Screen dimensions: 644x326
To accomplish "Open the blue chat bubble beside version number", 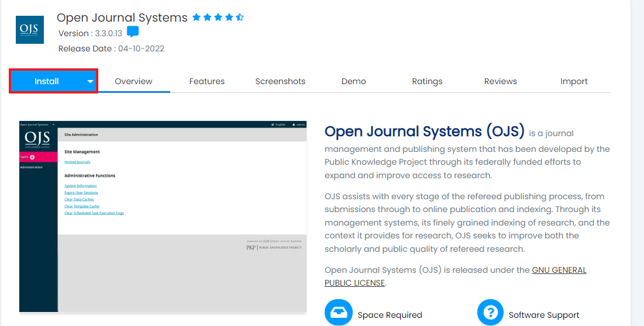I will (133, 32).
